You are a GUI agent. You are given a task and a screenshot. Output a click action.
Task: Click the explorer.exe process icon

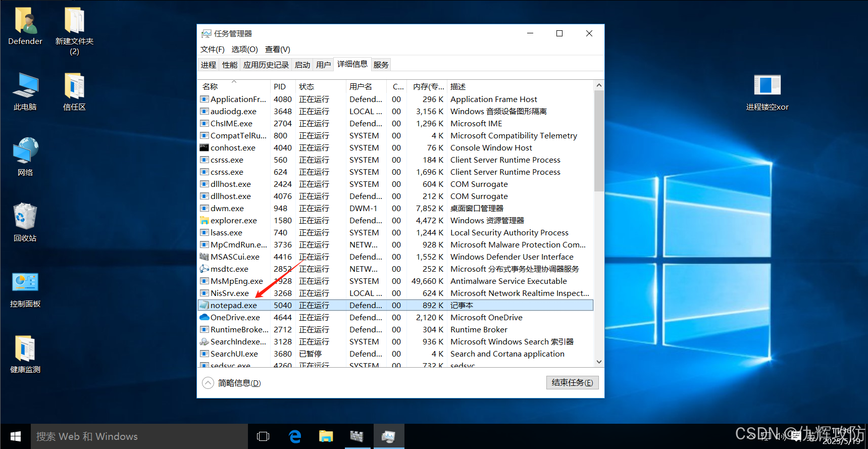point(204,220)
